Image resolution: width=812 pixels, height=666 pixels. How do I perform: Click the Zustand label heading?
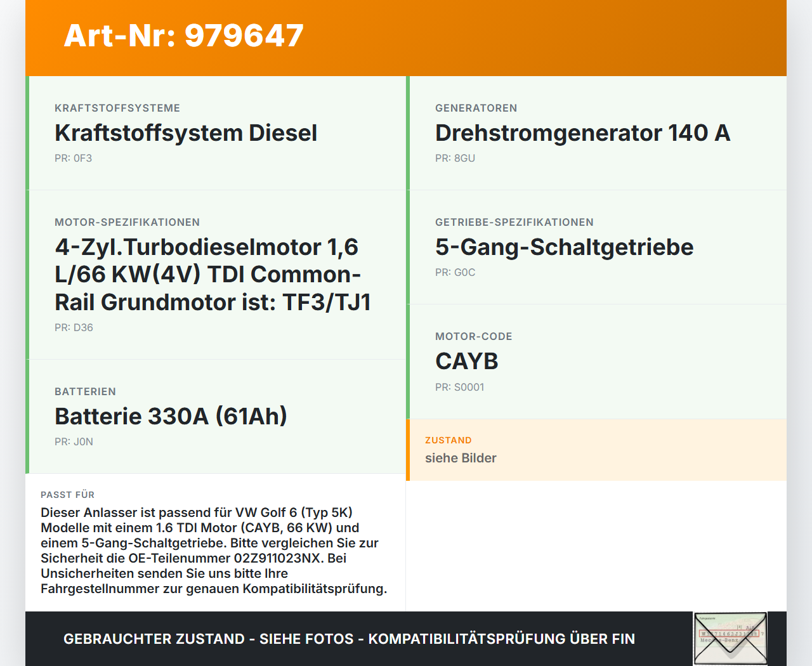click(x=448, y=440)
